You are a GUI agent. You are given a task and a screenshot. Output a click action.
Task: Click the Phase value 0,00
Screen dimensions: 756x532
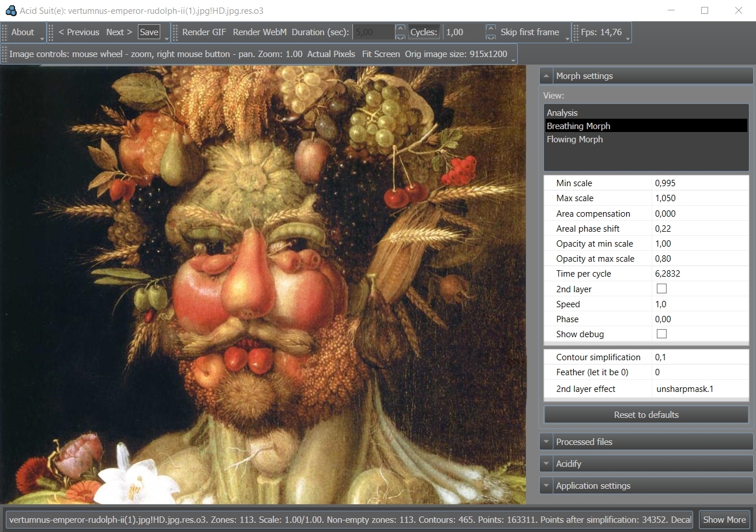tap(700, 319)
